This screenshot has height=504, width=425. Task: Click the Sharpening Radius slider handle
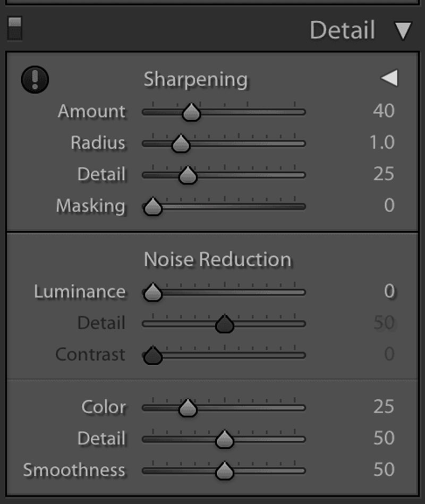click(181, 144)
